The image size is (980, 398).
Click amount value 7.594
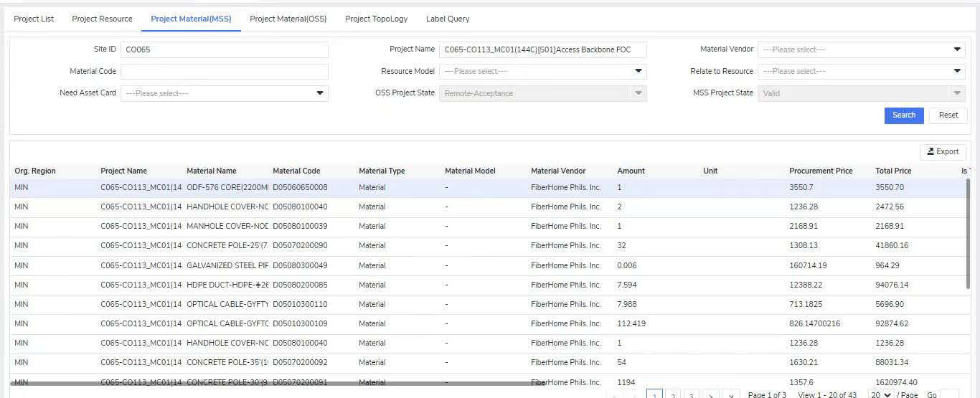pyautogui.click(x=627, y=285)
